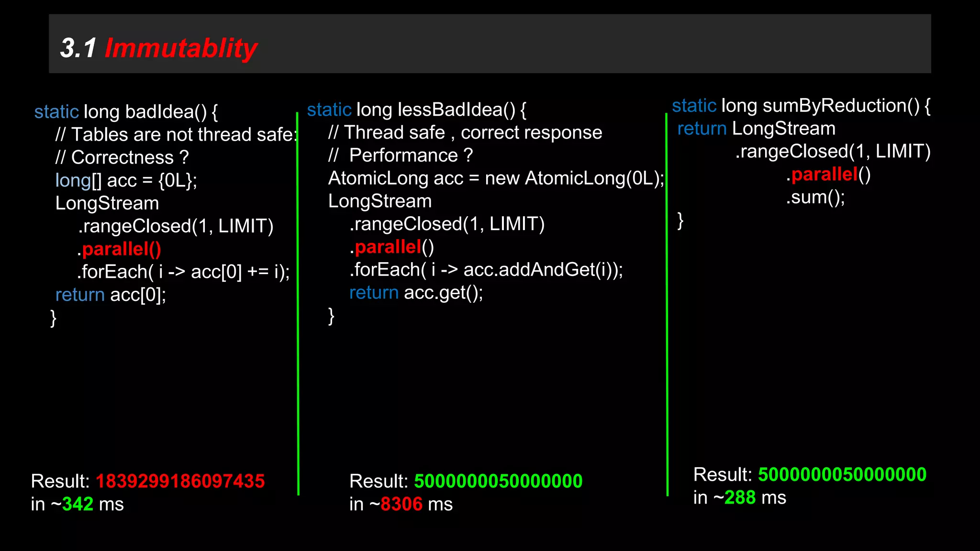Click '.rangeClosed(1, LIMIT)' in sumByReduction code
Viewport: 980px width, 551px height.
coord(833,152)
